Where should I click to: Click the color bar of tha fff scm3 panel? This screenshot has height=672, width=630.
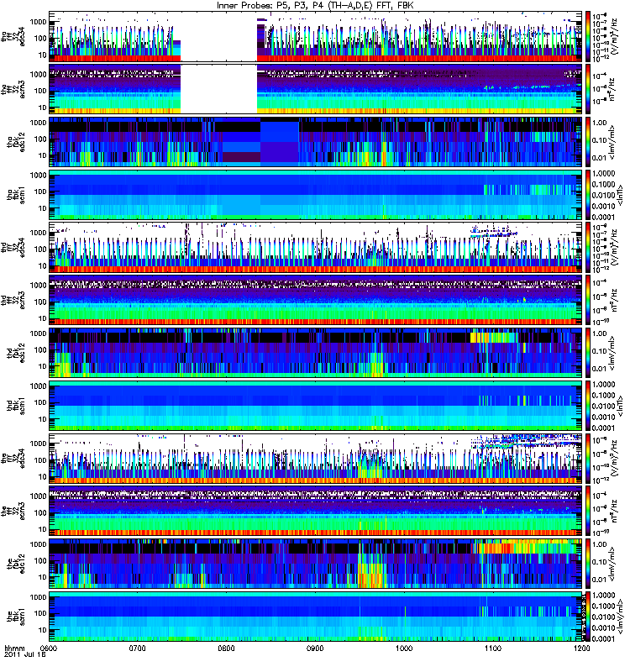(x=587, y=89)
